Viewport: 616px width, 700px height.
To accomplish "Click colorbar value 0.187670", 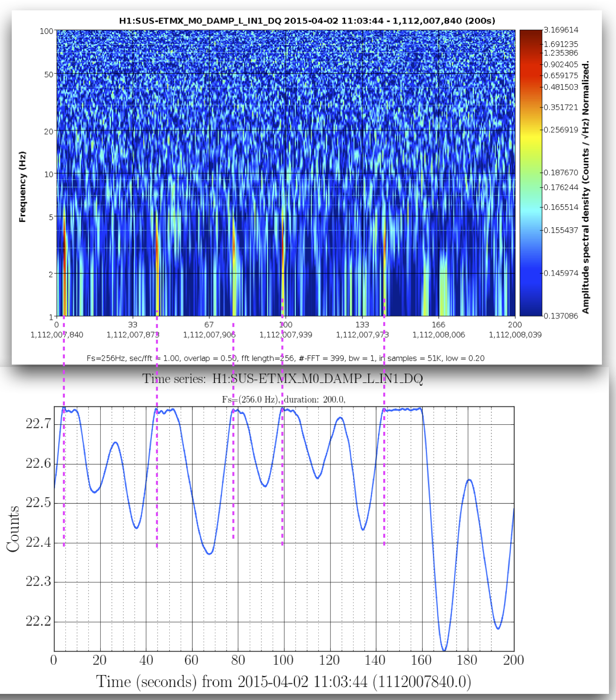I will point(561,173).
